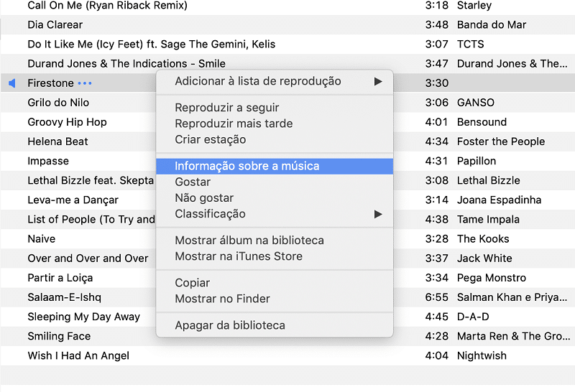Open Mostrar na iTunes Store

pyautogui.click(x=239, y=256)
